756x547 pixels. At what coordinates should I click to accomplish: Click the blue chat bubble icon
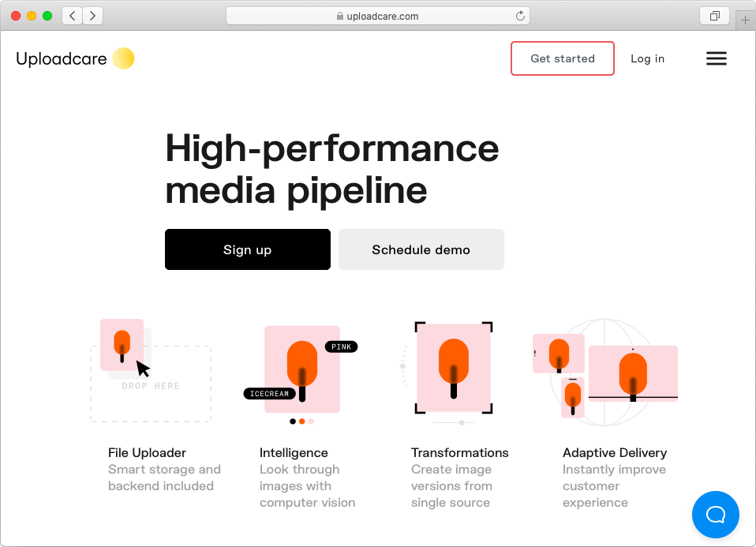715,514
